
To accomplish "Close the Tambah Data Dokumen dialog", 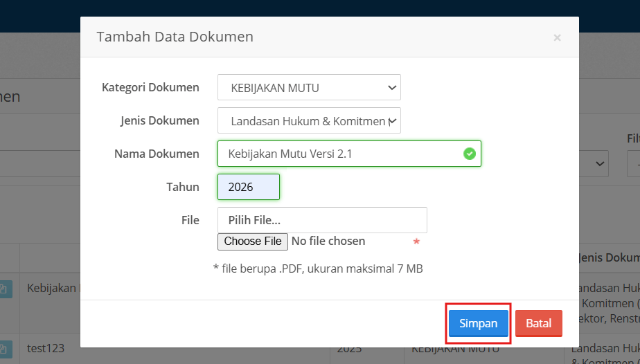I will pos(557,37).
